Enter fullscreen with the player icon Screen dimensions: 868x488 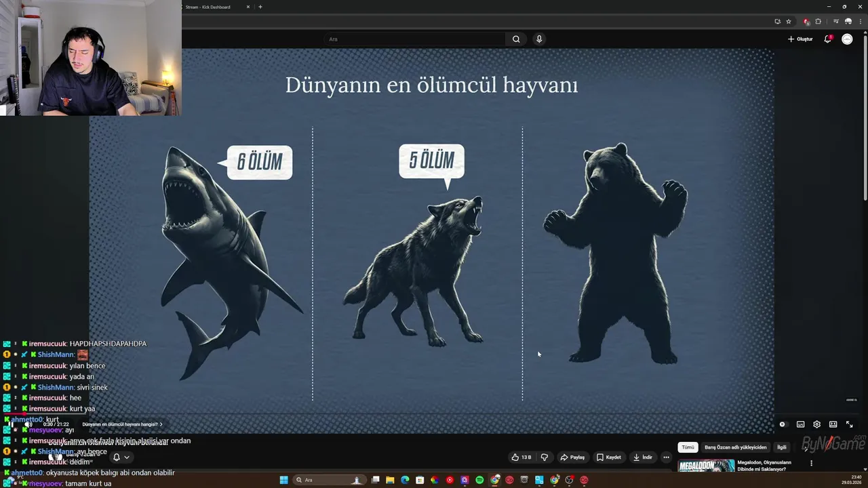849,424
